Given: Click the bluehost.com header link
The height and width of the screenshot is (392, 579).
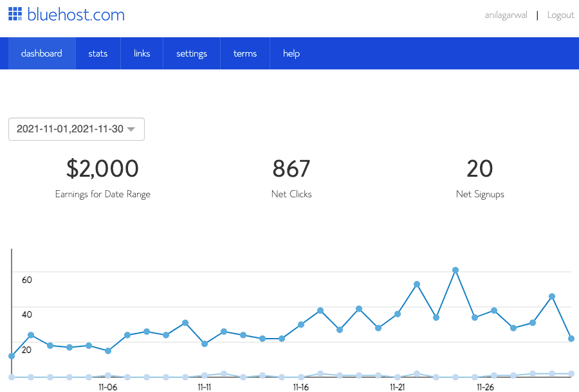Looking at the screenshot, I should click(75, 14).
